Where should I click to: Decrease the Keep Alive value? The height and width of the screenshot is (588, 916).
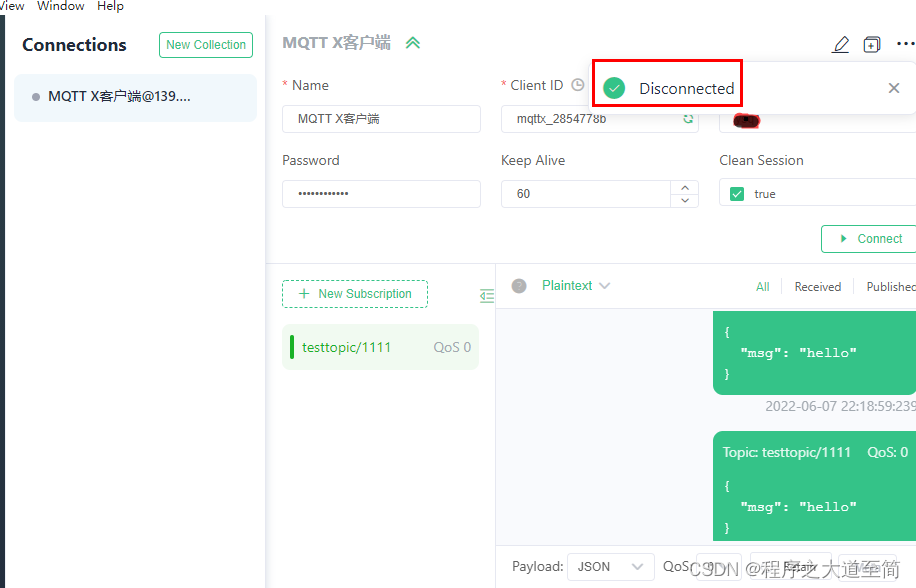pos(685,201)
